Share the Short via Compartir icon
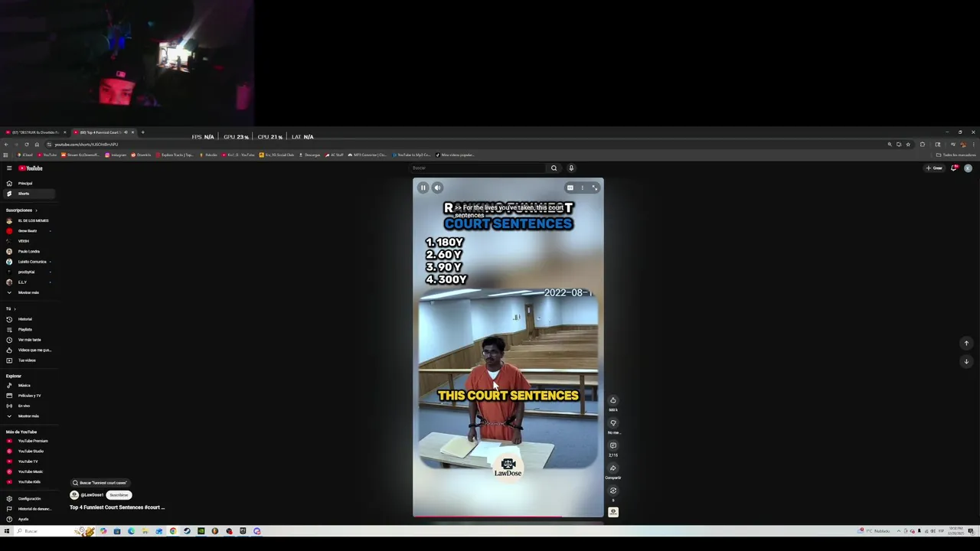This screenshot has height=551, width=980. [x=613, y=468]
